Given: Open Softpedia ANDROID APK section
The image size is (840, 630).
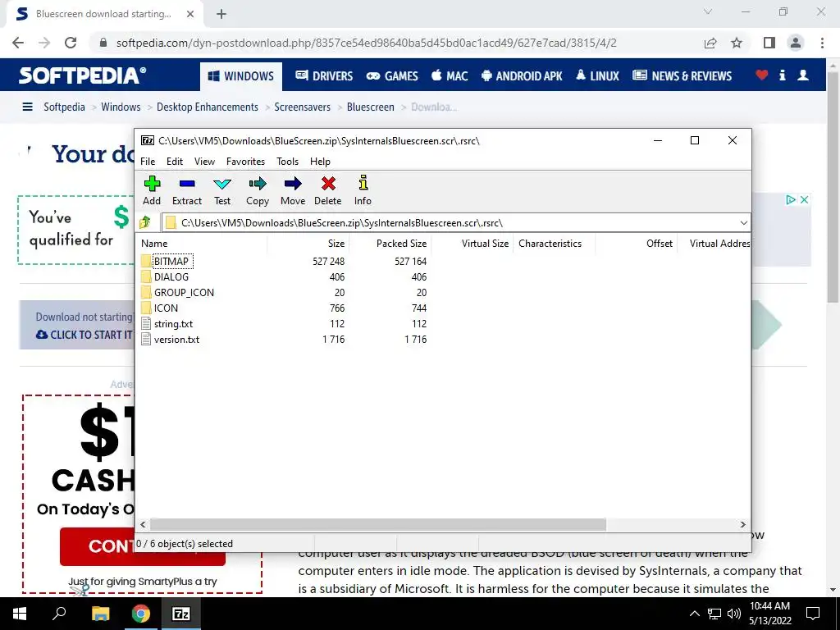Looking at the screenshot, I should (x=522, y=76).
